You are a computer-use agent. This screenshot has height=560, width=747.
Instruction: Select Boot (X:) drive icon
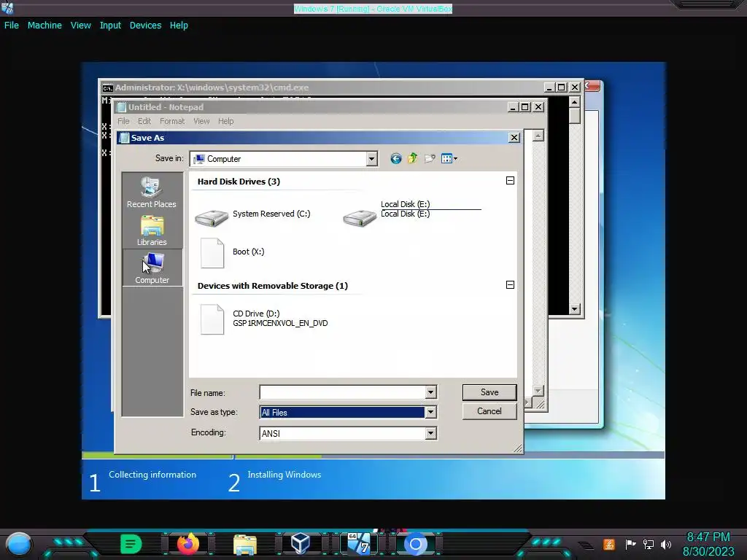212,253
